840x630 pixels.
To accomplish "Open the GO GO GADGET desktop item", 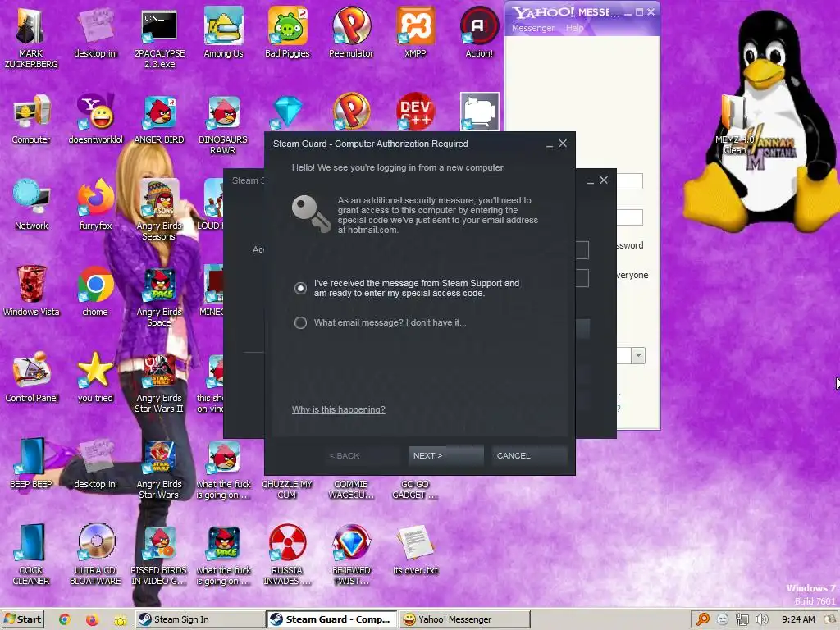I will pos(415,489).
